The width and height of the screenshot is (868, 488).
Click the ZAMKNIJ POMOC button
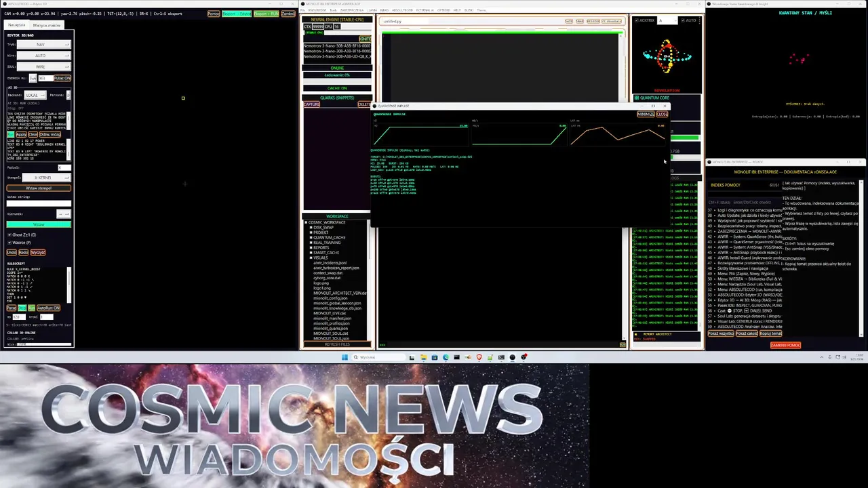(785, 345)
